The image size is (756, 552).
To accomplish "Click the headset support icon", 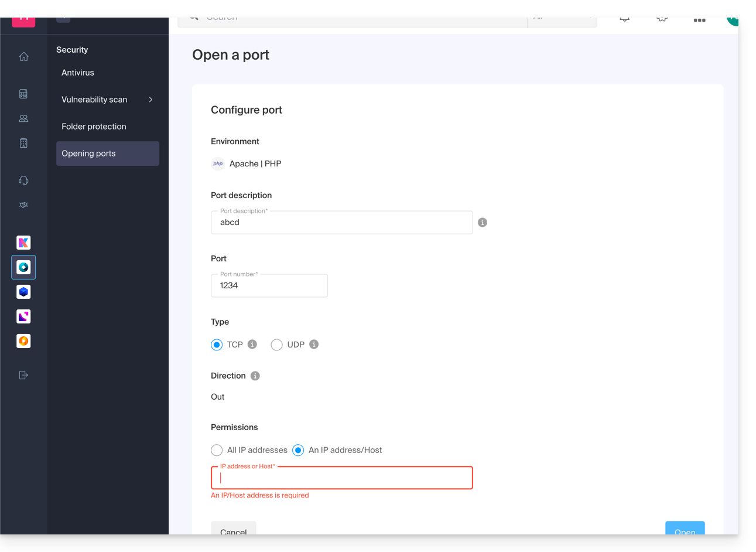I will pyautogui.click(x=23, y=180).
